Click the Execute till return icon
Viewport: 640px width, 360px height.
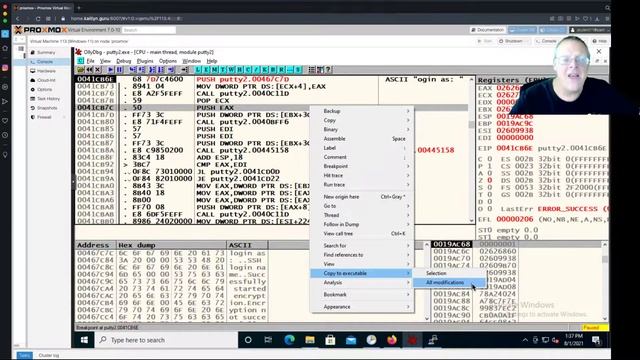(x=171, y=70)
